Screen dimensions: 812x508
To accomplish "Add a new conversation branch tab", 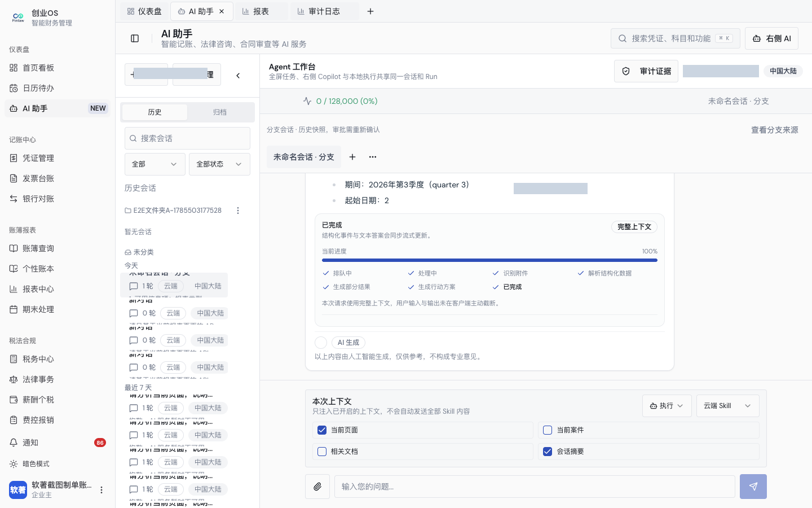I will coord(352,157).
